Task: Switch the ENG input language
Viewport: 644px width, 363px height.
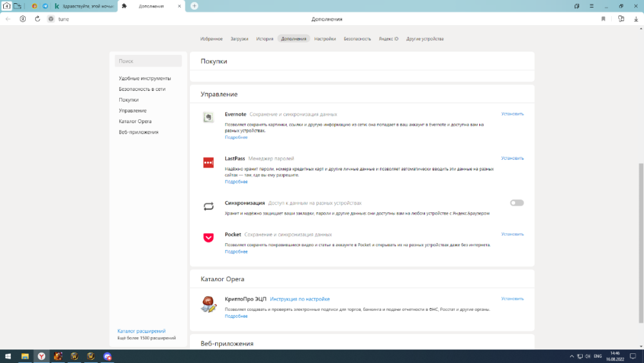Action: (598, 357)
